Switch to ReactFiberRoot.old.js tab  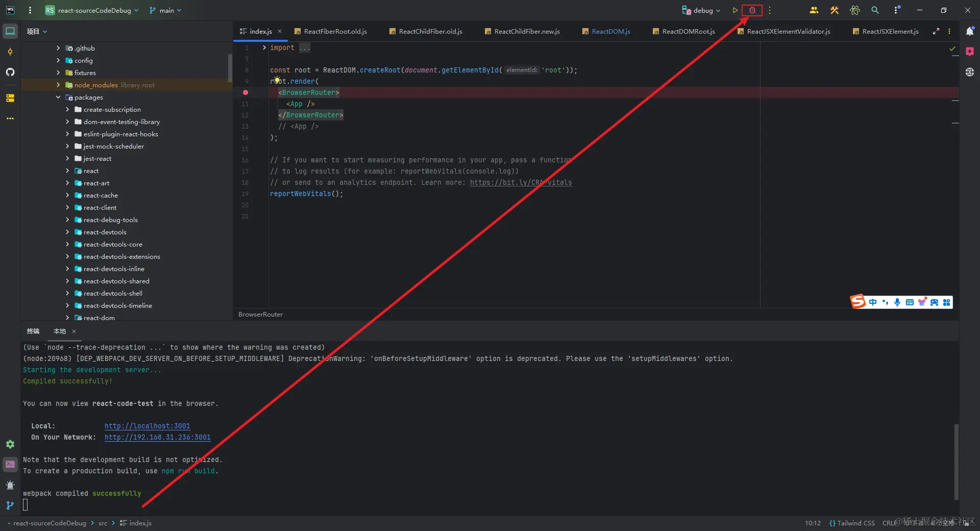[x=331, y=31]
